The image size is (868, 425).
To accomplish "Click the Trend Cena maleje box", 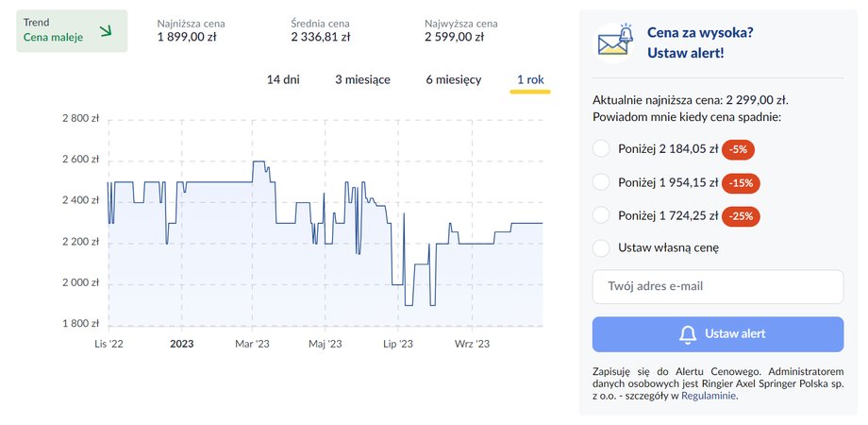I will coord(72,31).
